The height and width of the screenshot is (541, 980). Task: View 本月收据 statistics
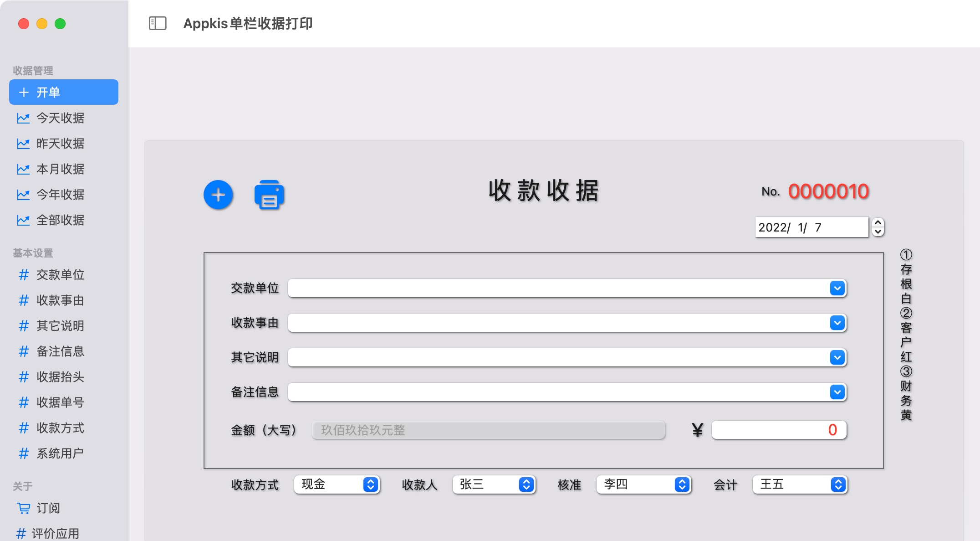pyautogui.click(x=60, y=169)
